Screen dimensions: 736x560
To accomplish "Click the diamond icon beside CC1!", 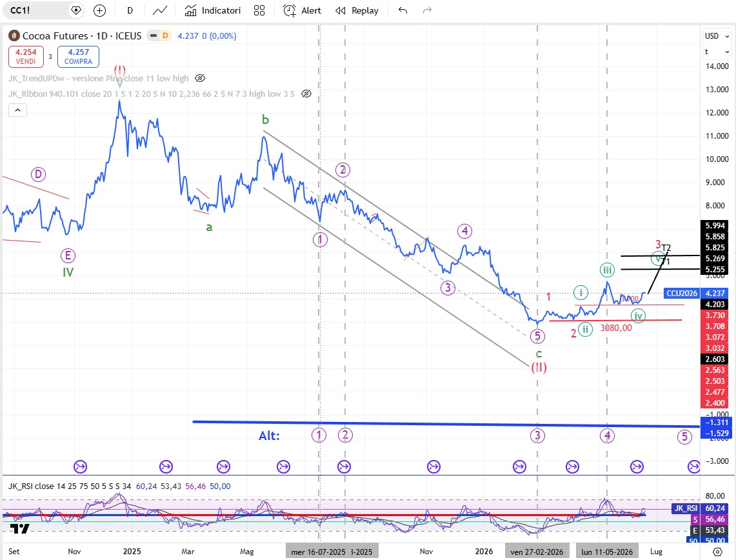I will point(75,10).
